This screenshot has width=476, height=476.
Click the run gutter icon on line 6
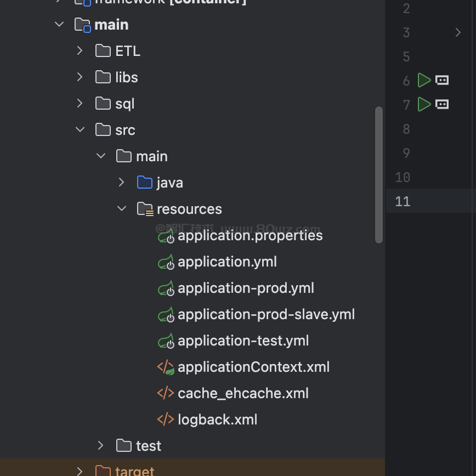(424, 81)
